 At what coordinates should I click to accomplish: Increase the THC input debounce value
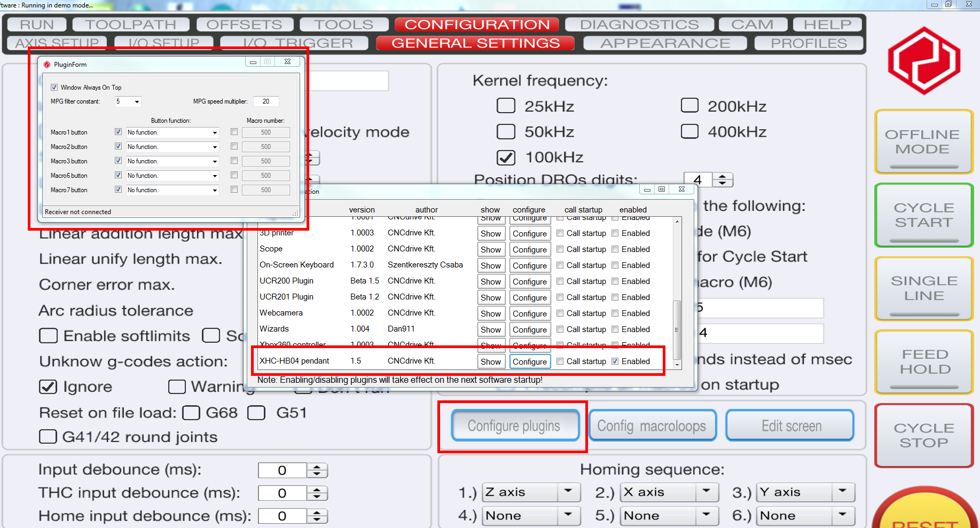[x=317, y=490]
